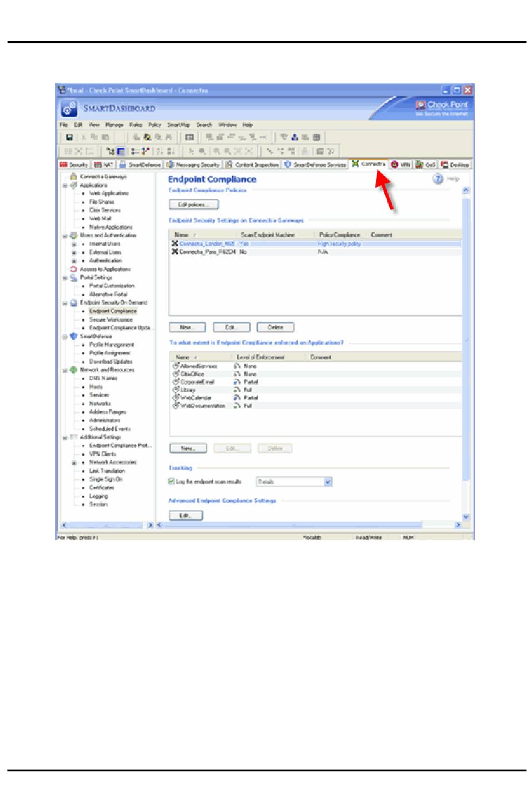Click the Portal Settings tree icon
The width and height of the screenshot is (528, 812).
(73, 277)
